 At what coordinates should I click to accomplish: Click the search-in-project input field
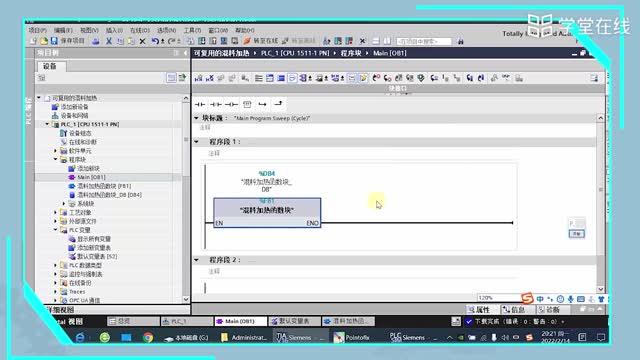point(424,41)
